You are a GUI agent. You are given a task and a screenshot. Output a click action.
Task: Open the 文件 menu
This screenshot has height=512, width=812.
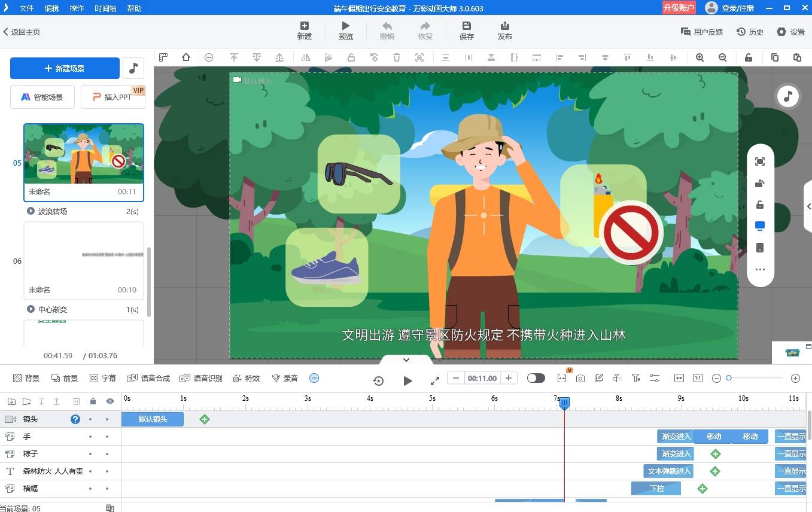tap(26, 8)
